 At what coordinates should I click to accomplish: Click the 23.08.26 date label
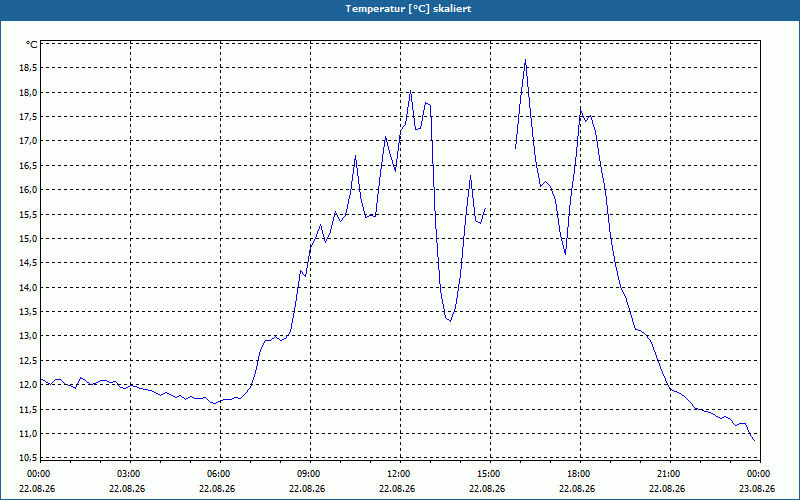(757, 488)
